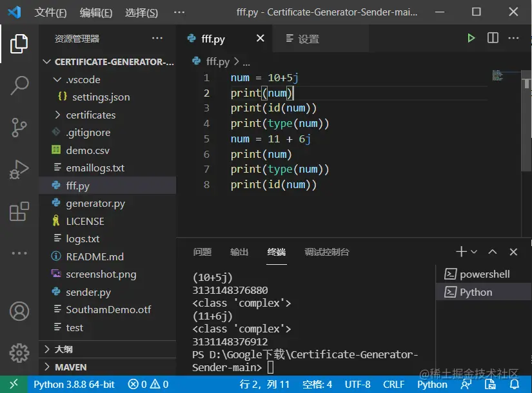532x393 pixels.
Task: Click the VS Code logo icon
Action: pos(15,12)
